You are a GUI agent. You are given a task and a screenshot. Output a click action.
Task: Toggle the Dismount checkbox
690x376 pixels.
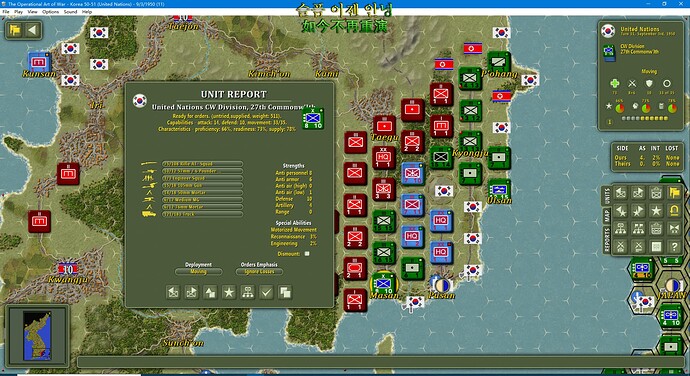307,254
